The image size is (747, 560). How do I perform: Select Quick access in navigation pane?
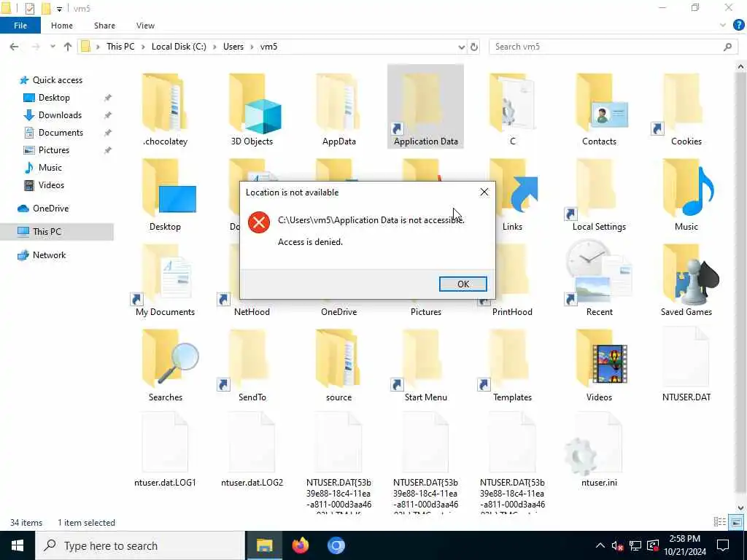coord(57,80)
